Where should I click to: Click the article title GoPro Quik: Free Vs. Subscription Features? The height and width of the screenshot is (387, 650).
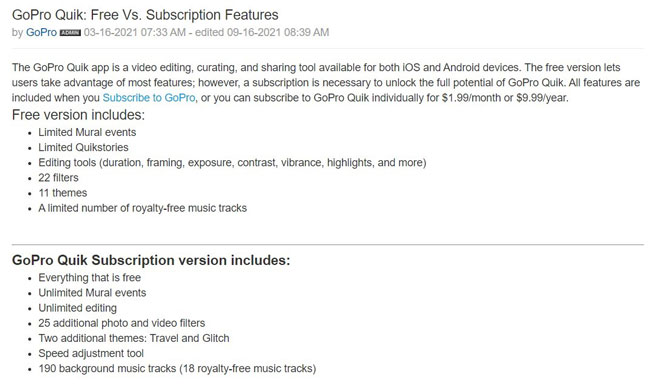145,15
